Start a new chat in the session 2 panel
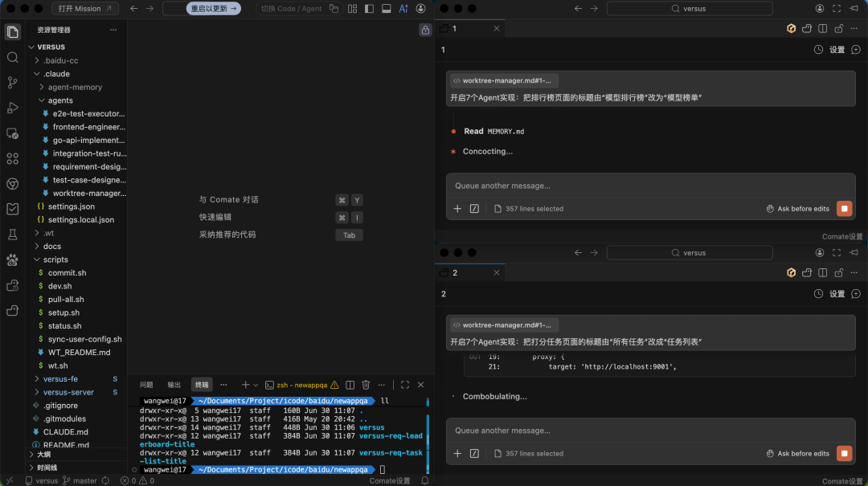868x486 pixels. coord(856,294)
